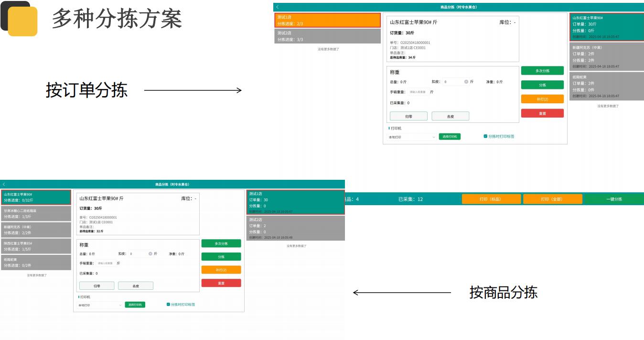This screenshot has width=644, height=340.
Task: Click back arrow in 按商品分拣 screen header
Action: 4,184
